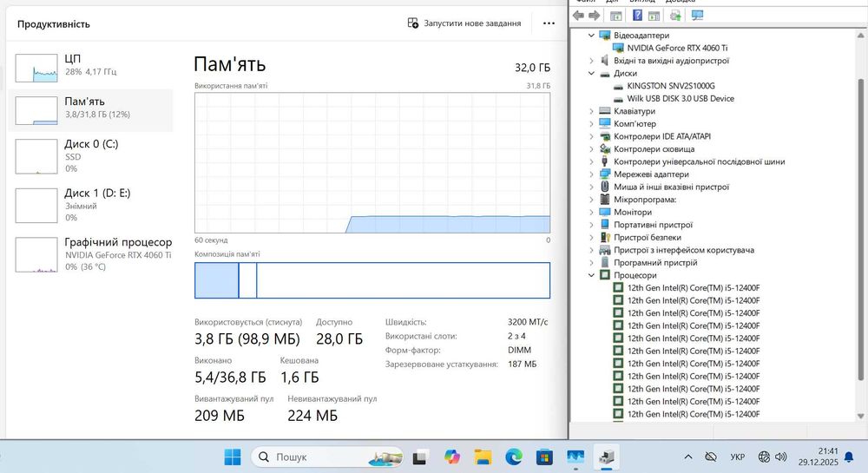The image size is (868, 473).
Task: Click the Мікропрограма chip icon
Action: tap(604, 199)
